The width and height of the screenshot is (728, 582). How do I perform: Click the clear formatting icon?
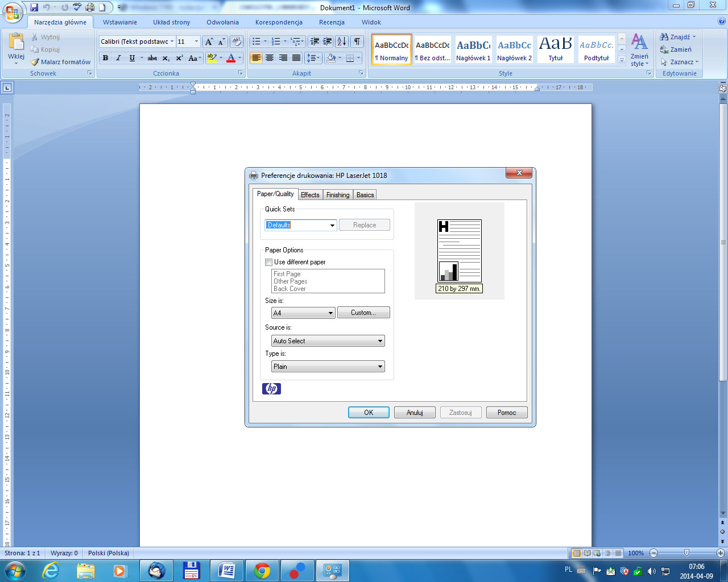(x=237, y=41)
